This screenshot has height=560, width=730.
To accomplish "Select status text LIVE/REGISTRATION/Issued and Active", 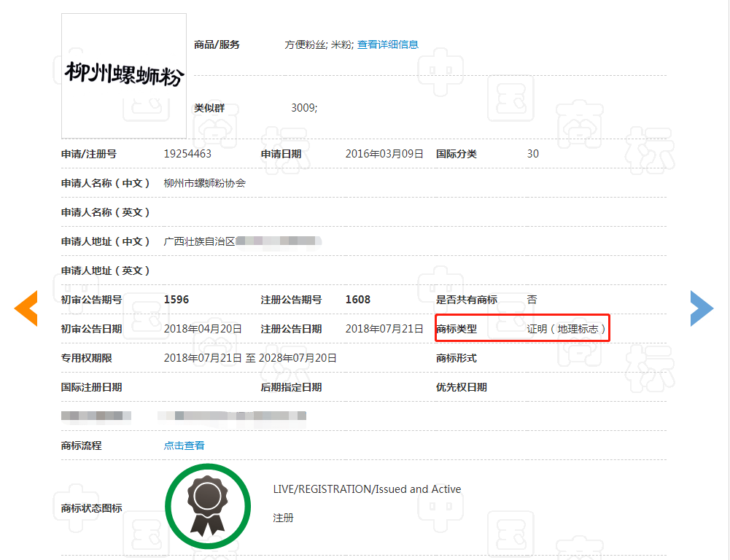I will [367, 489].
